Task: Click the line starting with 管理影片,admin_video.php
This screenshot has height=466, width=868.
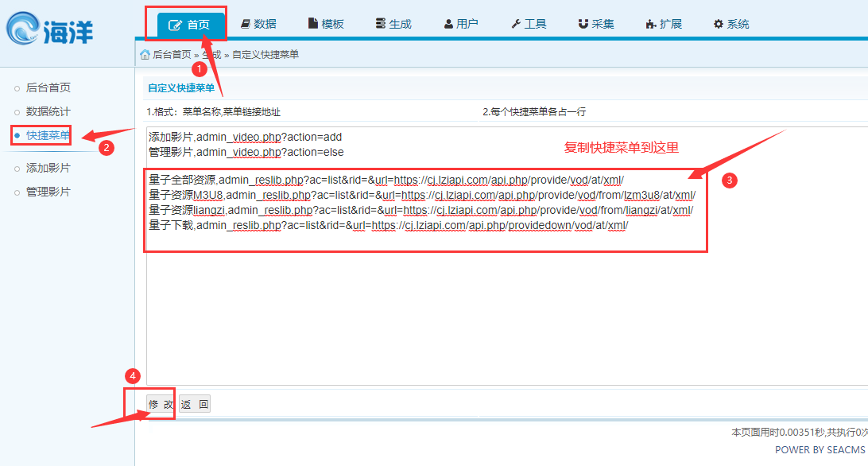Action: coord(246,152)
